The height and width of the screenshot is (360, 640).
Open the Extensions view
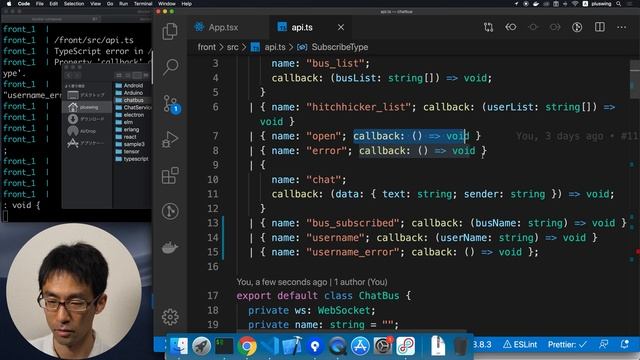(x=170, y=176)
